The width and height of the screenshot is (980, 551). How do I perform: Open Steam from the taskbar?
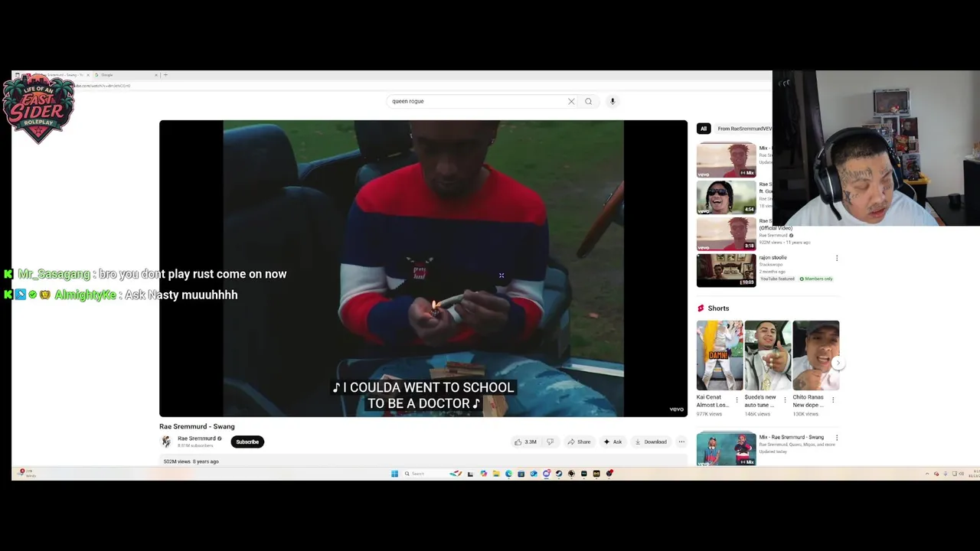[559, 474]
